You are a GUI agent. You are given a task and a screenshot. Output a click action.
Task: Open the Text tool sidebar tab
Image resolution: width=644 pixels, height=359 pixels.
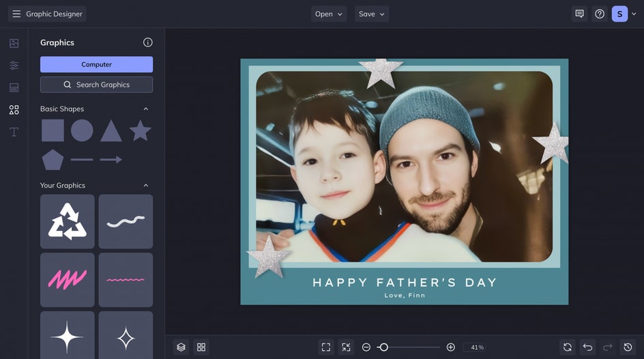pos(14,132)
